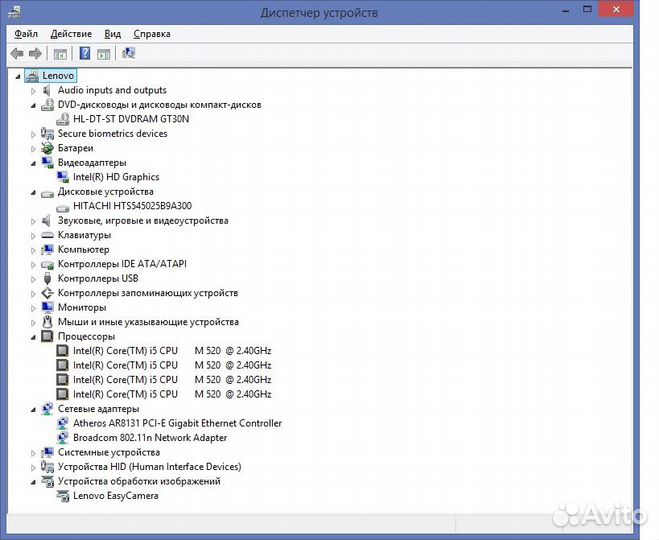Screen dimensions: 659x540
Task: Expand the Батареи category
Action: click(33, 148)
